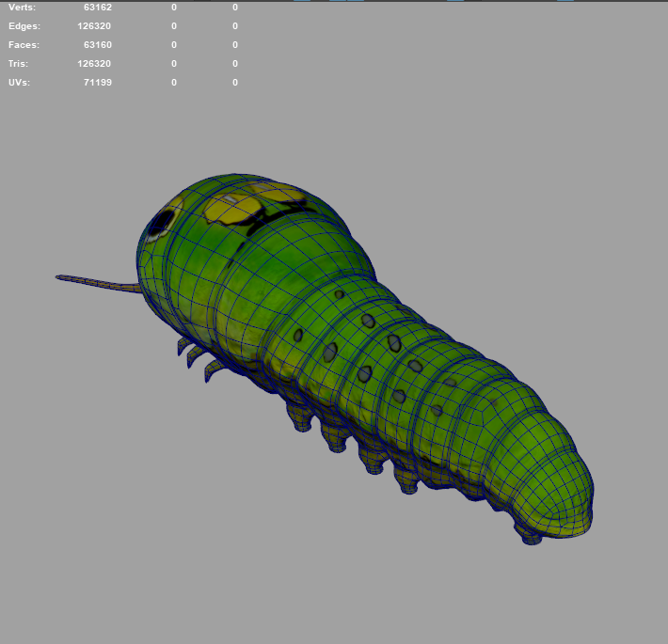Image resolution: width=668 pixels, height=644 pixels.
Task: Click the UV count value 71199
Action: click(x=97, y=83)
